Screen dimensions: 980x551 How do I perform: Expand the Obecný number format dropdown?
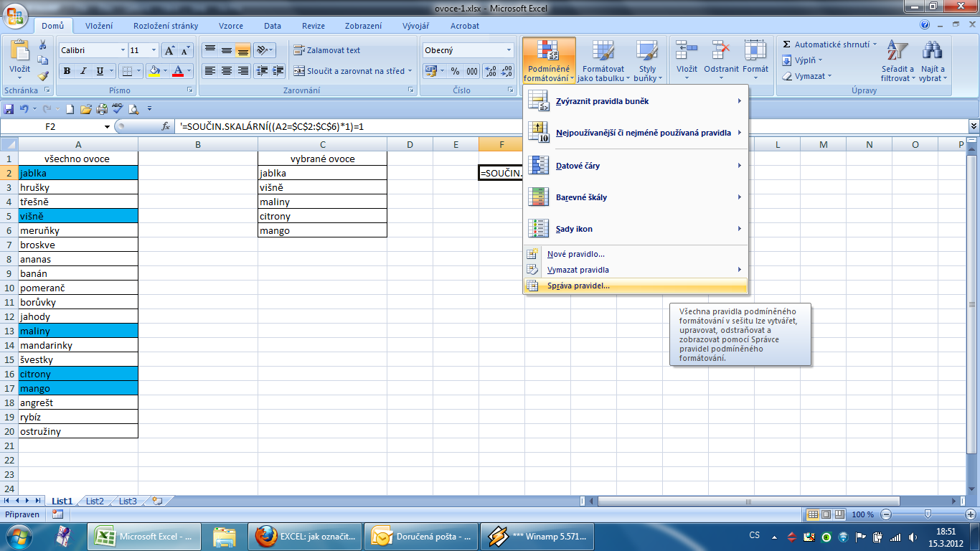tap(509, 50)
